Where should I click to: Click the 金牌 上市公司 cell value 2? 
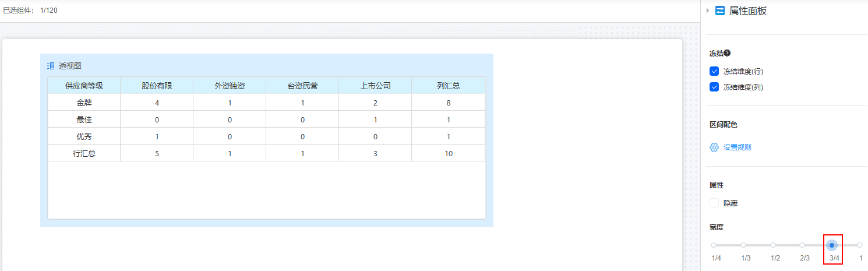(x=375, y=103)
